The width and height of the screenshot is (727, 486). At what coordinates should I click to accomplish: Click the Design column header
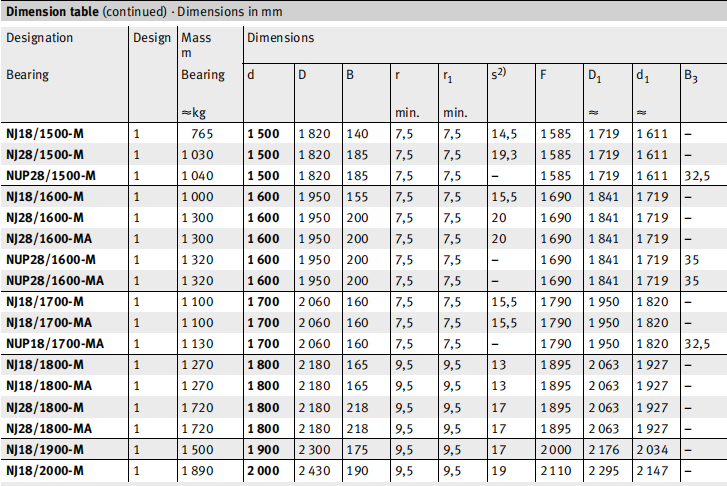[x=152, y=38]
